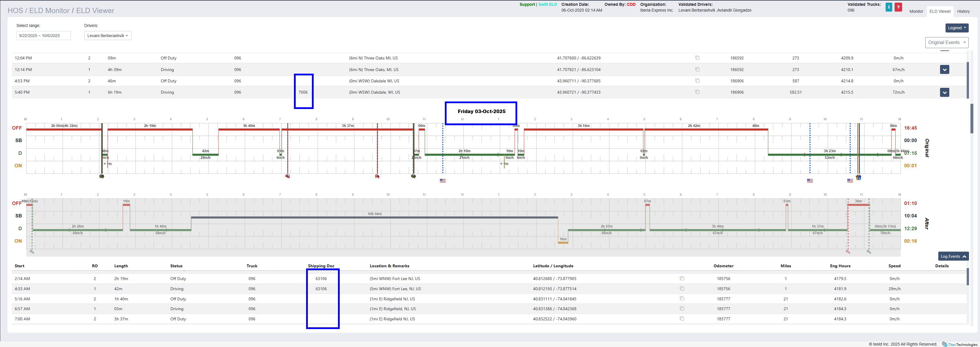Image resolution: width=980 pixels, height=347 pixels.
Task: Expand details for the 12:14 PM Driving row
Action: (944, 70)
